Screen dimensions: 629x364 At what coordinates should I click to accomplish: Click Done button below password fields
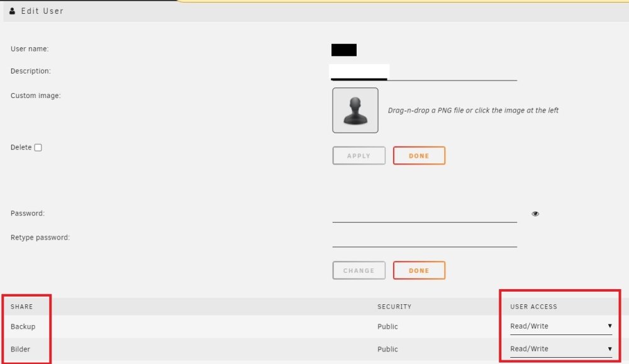point(419,270)
